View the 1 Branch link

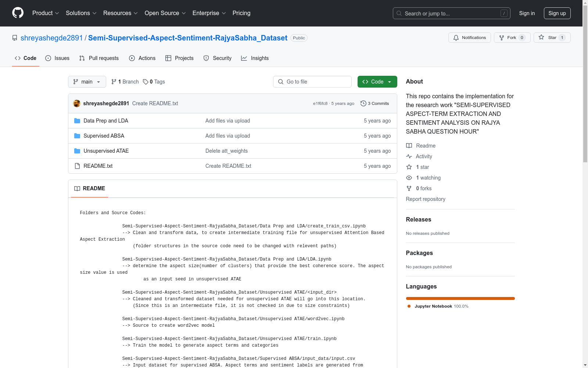(x=125, y=82)
